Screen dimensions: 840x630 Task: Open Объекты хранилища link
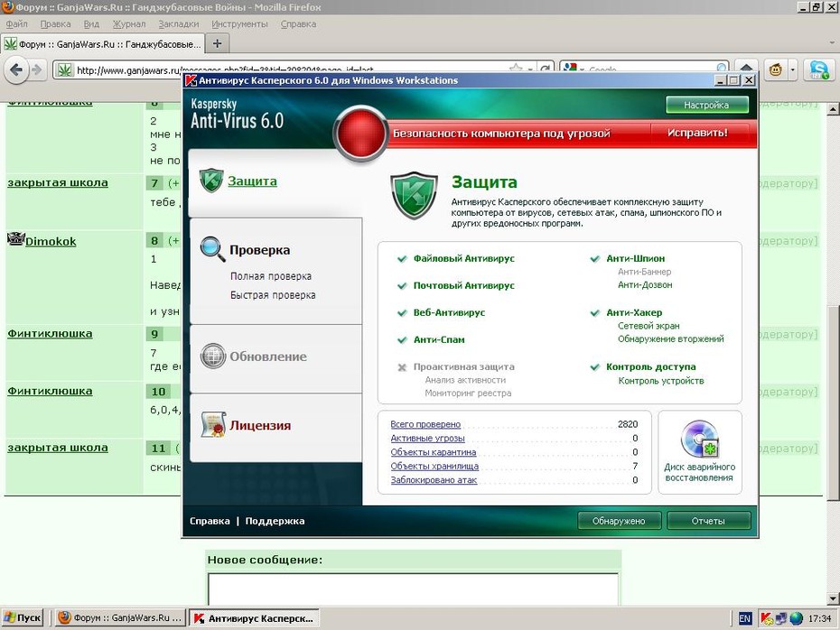[x=434, y=466]
